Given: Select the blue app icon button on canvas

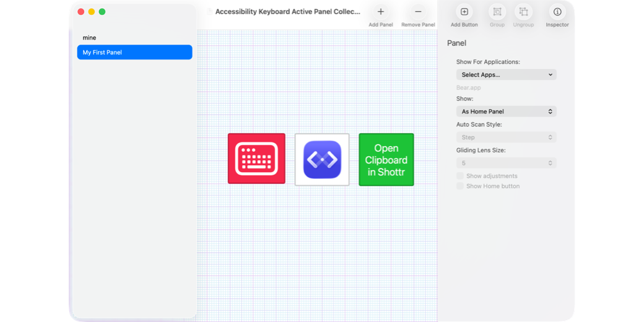Looking at the screenshot, I should [322, 159].
